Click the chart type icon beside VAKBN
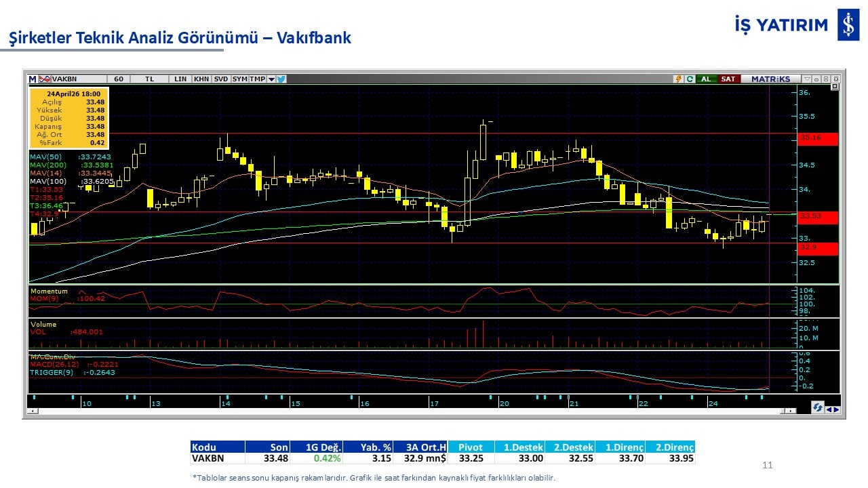 [x=45, y=79]
